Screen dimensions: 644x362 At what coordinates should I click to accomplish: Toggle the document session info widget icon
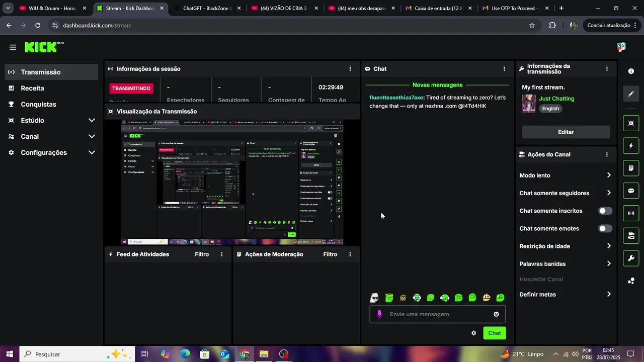coord(631,168)
